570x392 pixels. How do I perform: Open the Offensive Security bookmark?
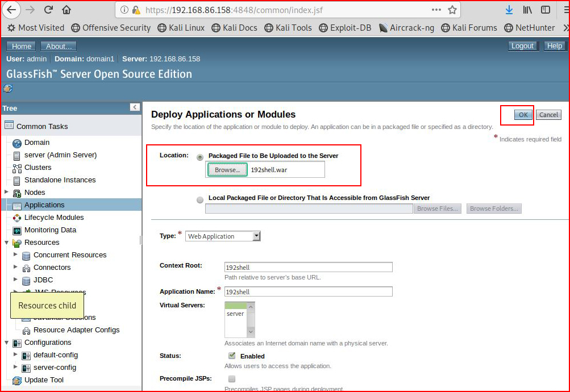[111, 28]
